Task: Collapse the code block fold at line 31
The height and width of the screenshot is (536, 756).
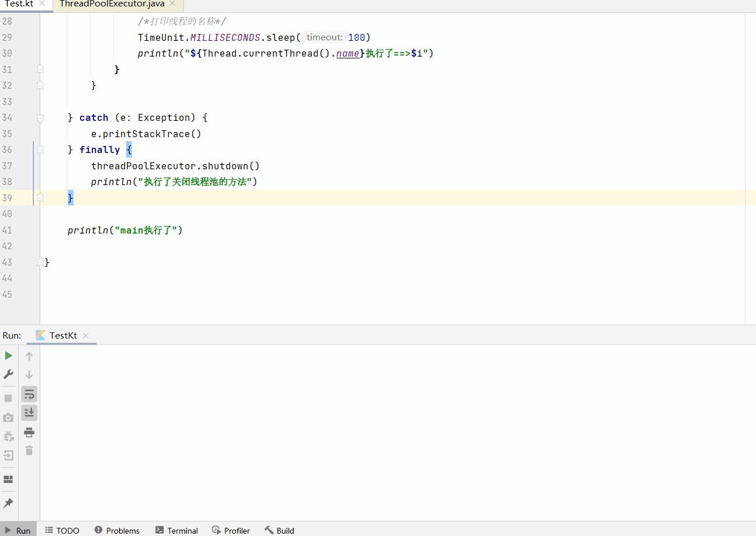Action: click(40, 69)
